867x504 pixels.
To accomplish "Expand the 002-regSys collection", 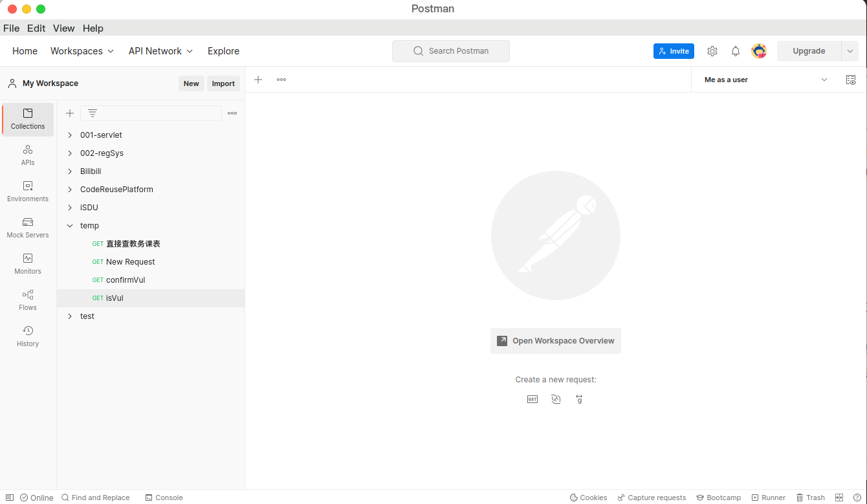I will [x=70, y=153].
